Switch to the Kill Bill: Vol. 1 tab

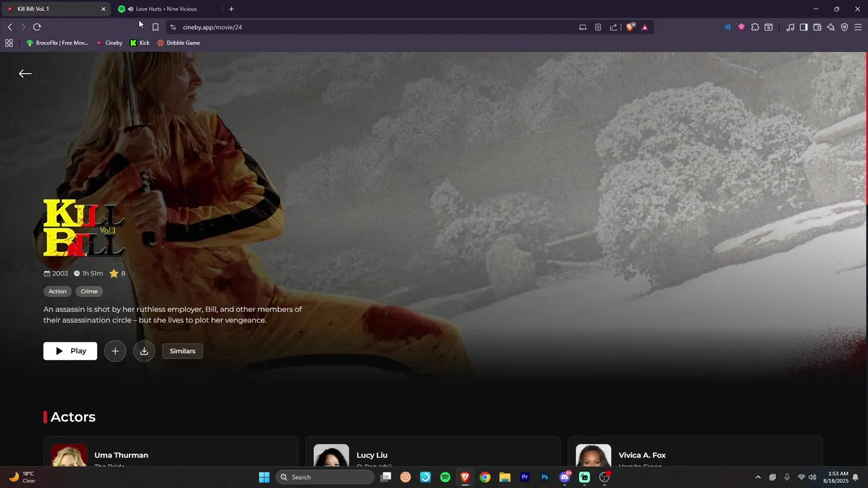[54, 9]
